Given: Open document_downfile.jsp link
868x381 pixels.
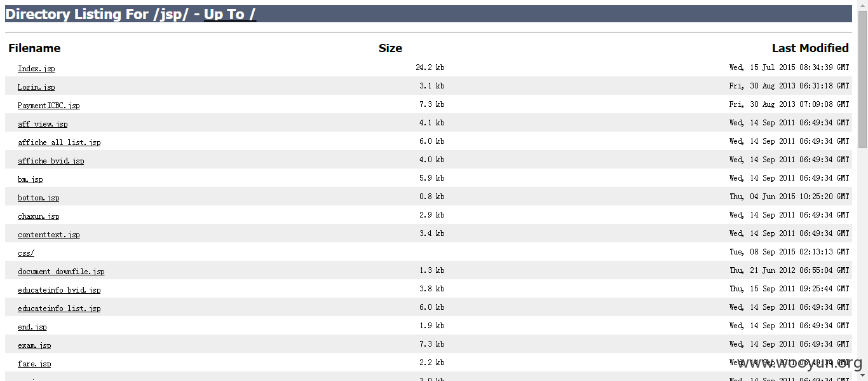Looking at the screenshot, I should click(61, 272).
